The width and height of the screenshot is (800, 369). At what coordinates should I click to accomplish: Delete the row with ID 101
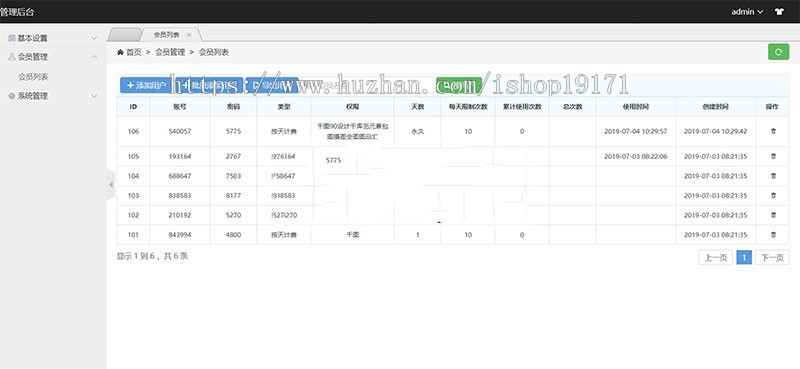pyautogui.click(x=773, y=235)
